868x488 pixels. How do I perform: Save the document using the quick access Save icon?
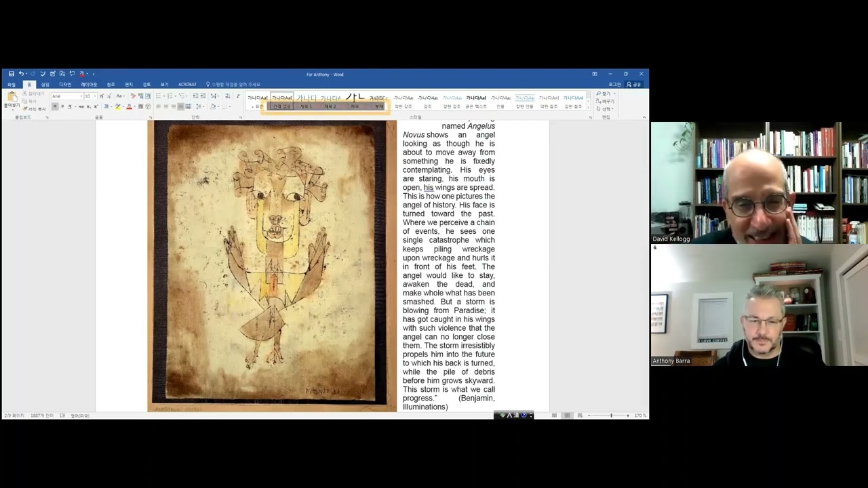[x=12, y=73]
